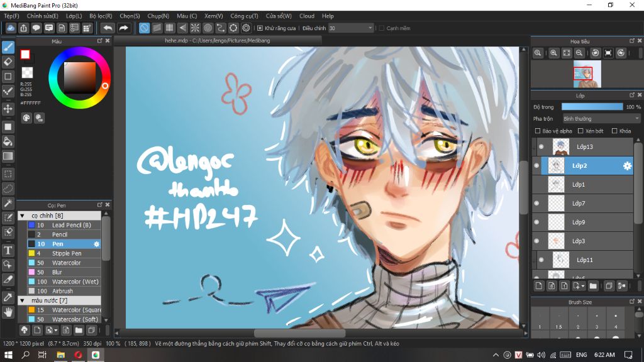This screenshot has height=362, width=644.
Task: Select the Lasso tool
Action: click(8, 189)
